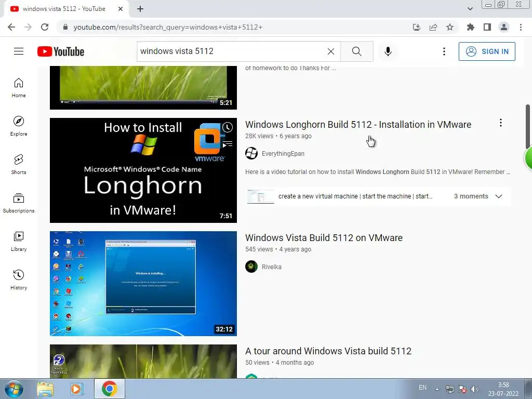Open Subscriptions in sidebar

[19, 203]
